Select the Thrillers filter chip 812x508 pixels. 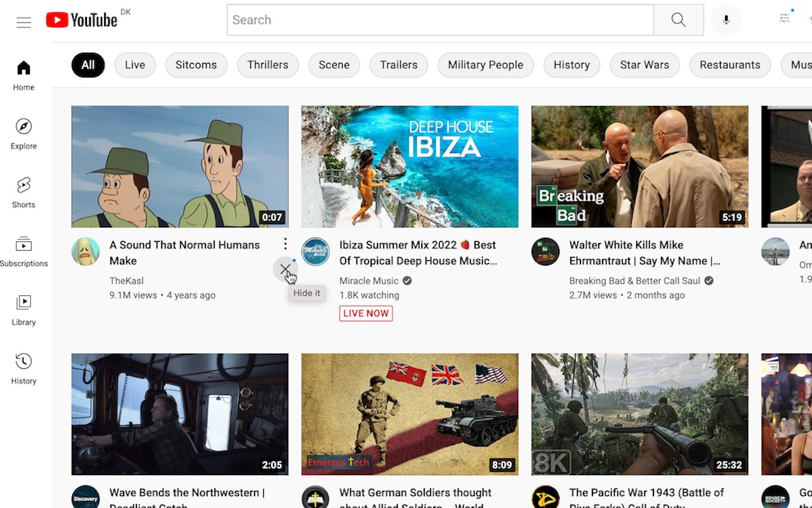[x=268, y=65]
